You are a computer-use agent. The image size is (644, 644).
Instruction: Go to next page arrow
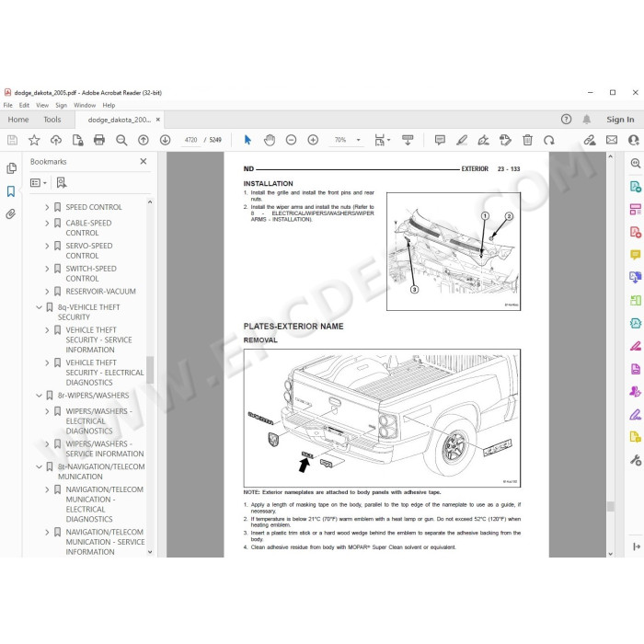pyautogui.click(x=165, y=140)
